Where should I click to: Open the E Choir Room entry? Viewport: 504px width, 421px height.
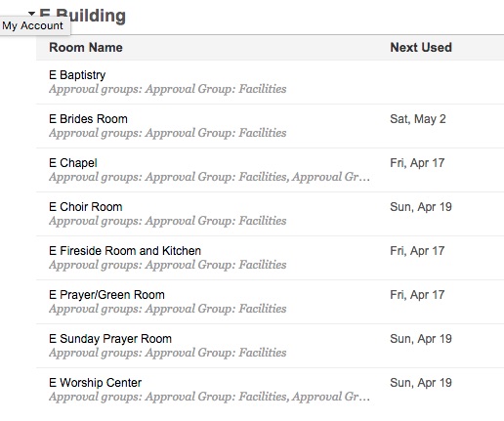click(x=86, y=207)
